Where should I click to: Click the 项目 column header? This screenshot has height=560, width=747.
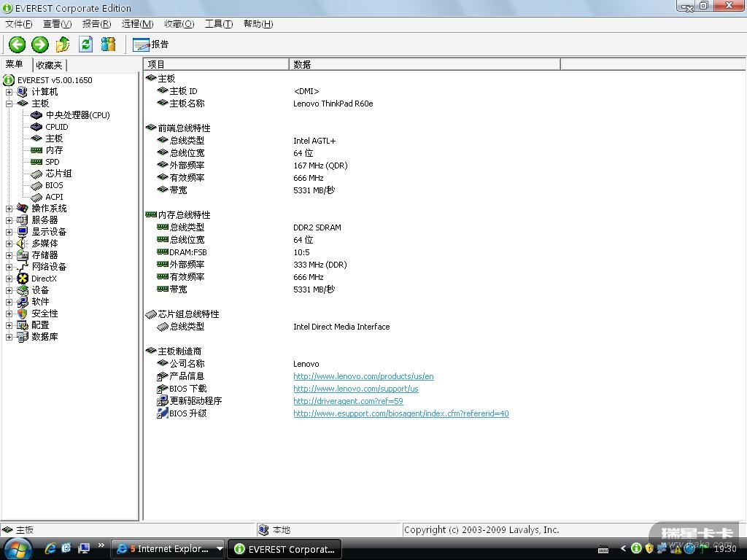tap(216, 64)
